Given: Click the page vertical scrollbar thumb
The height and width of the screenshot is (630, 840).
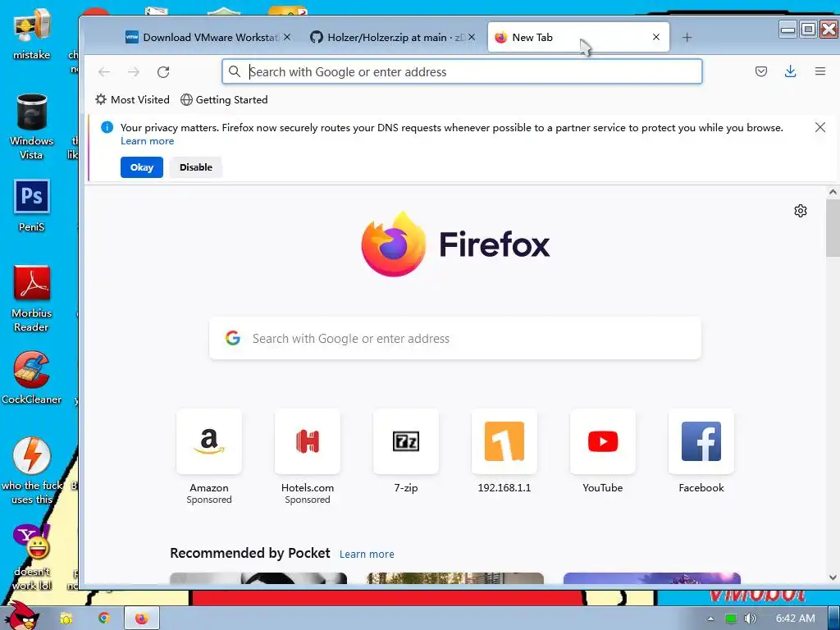Looking at the screenshot, I should tap(833, 229).
